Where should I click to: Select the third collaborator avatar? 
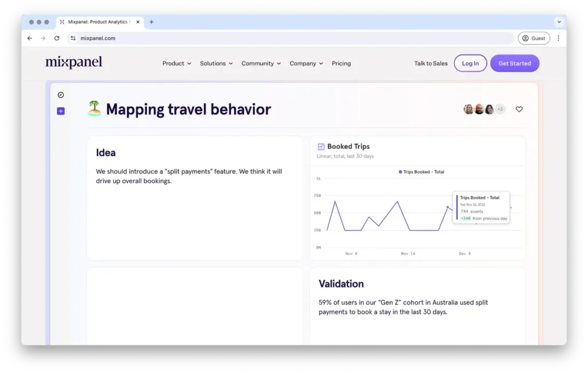point(489,109)
